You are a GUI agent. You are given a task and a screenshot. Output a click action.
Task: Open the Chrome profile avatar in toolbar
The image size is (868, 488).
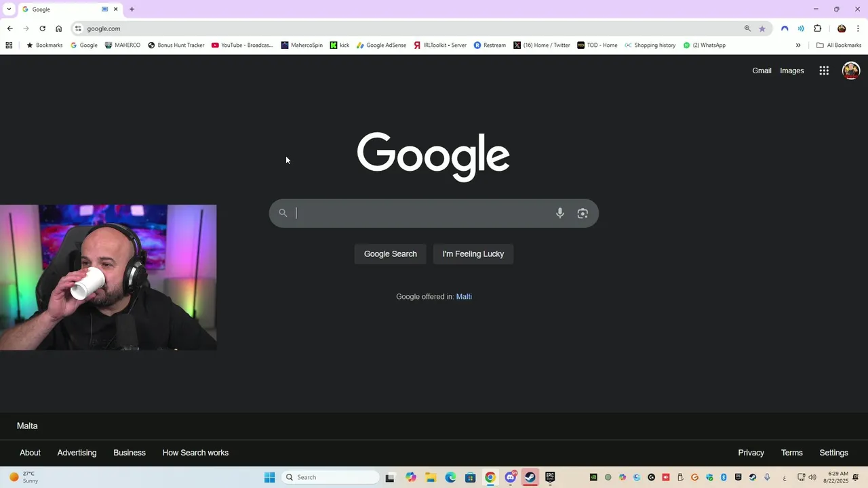[842, 28]
